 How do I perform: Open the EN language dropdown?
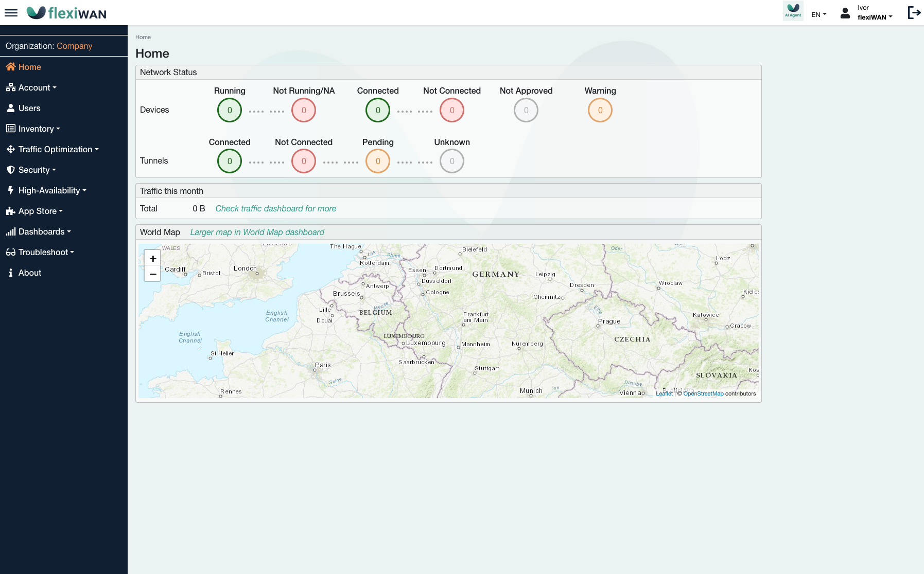click(818, 14)
